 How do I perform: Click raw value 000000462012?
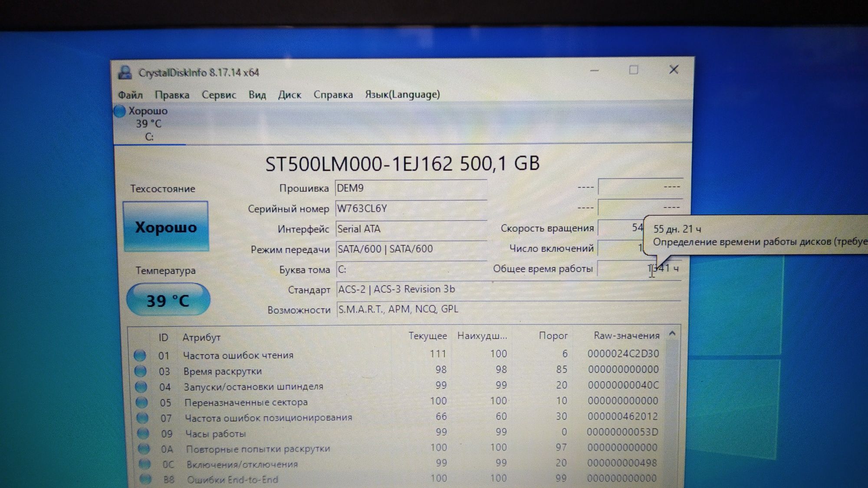click(x=623, y=416)
